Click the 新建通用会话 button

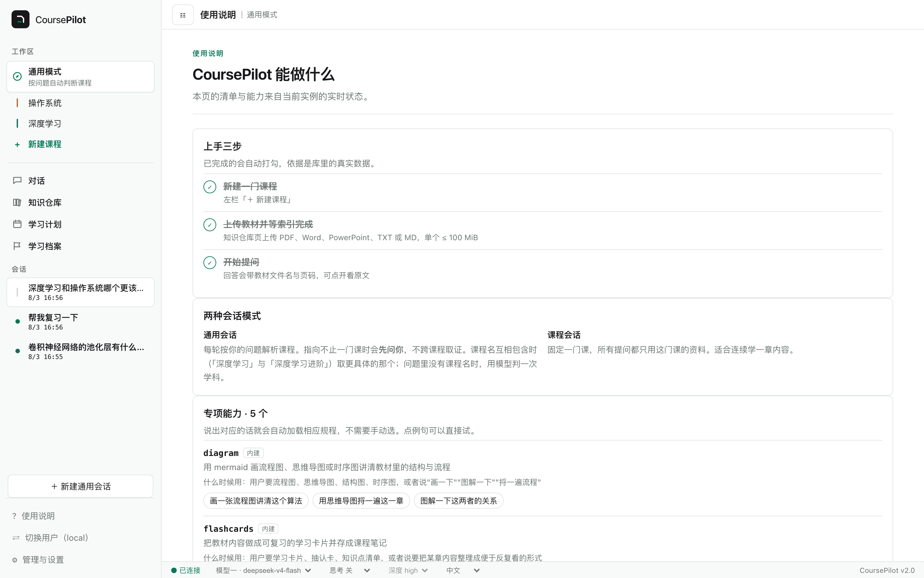coord(81,486)
